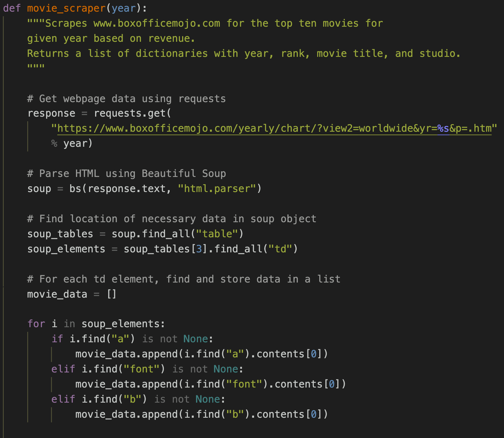
Task: Click the "td" string in find_all
Action: (x=280, y=249)
